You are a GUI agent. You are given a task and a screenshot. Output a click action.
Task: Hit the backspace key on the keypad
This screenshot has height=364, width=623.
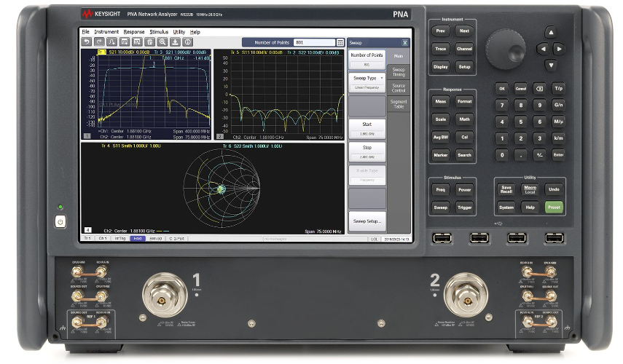pos(539,89)
